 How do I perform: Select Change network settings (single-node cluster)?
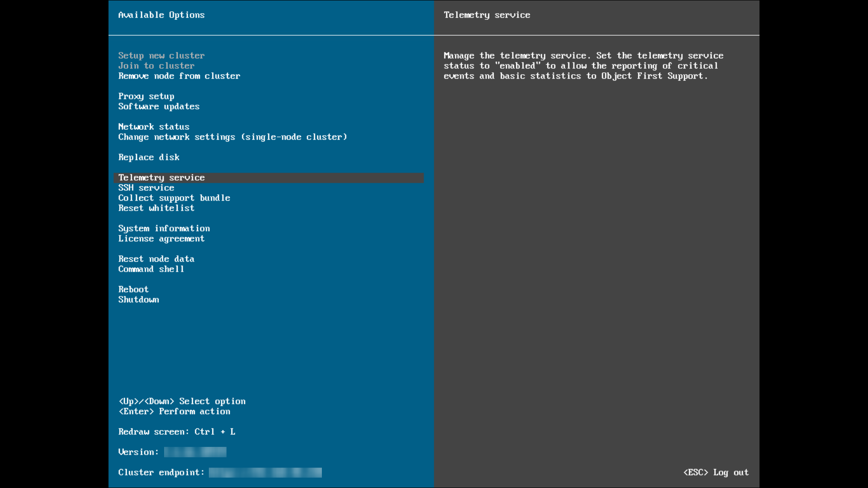(x=233, y=137)
